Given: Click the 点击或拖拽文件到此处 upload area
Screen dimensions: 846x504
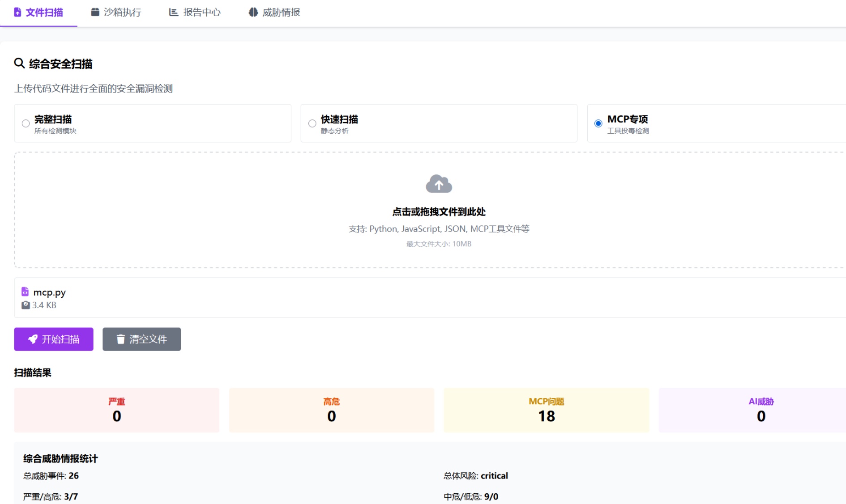Looking at the screenshot, I should click(x=439, y=211).
